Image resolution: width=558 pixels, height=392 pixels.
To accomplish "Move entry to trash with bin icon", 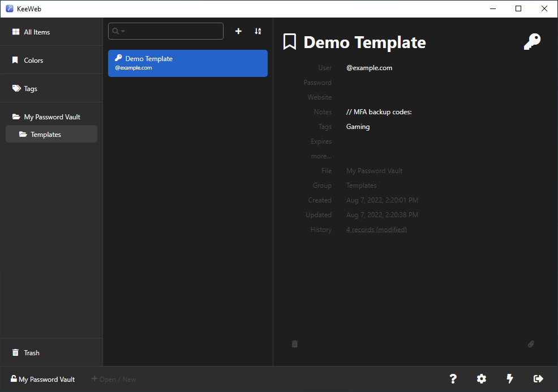I will [x=295, y=344].
